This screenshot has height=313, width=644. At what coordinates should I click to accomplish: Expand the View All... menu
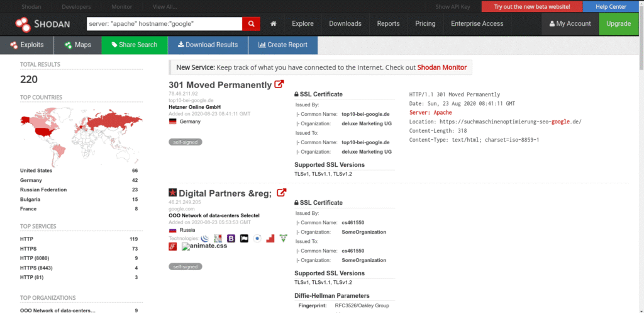point(165,6)
